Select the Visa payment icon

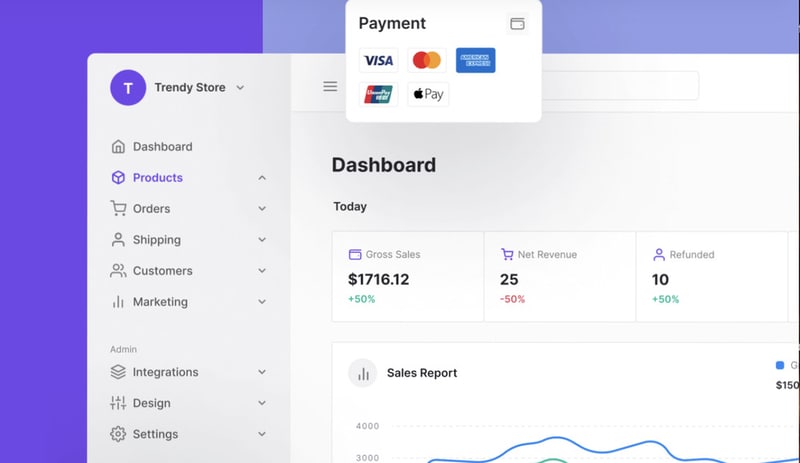pyautogui.click(x=378, y=61)
